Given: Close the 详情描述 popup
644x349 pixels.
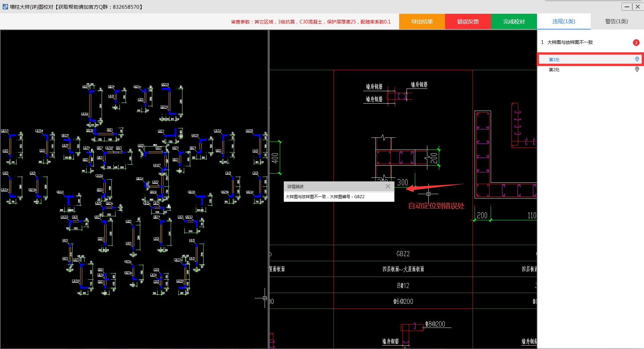Looking at the screenshot, I should [388, 186].
